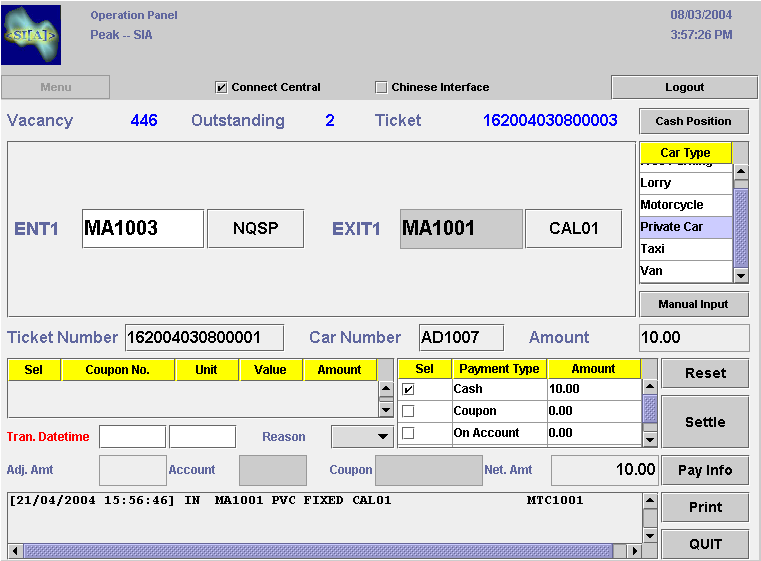Click the Logout button
761x561 pixels.
tap(684, 87)
